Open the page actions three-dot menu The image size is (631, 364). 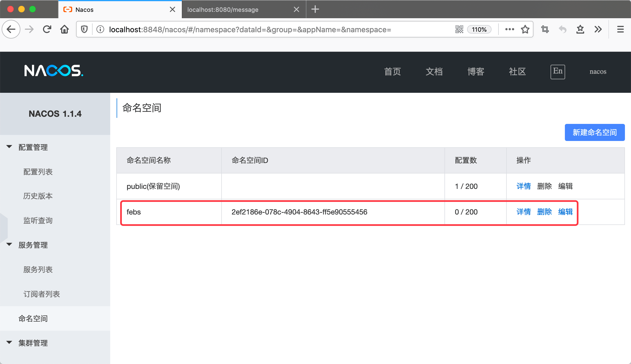(x=509, y=29)
